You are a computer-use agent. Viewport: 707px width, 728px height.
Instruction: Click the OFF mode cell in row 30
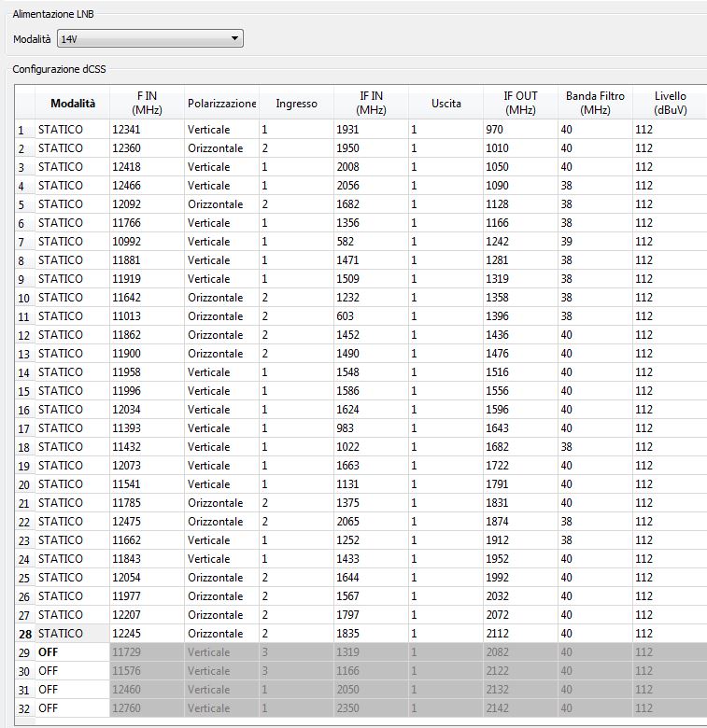coord(73,671)
